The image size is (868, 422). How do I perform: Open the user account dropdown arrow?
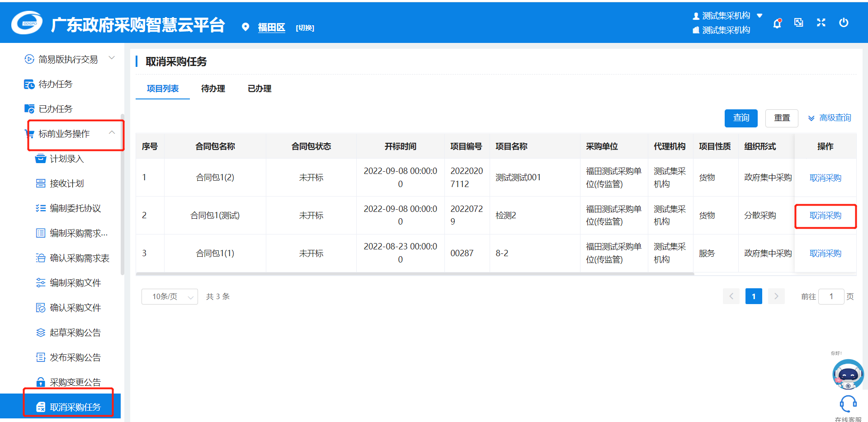point(759,16)
